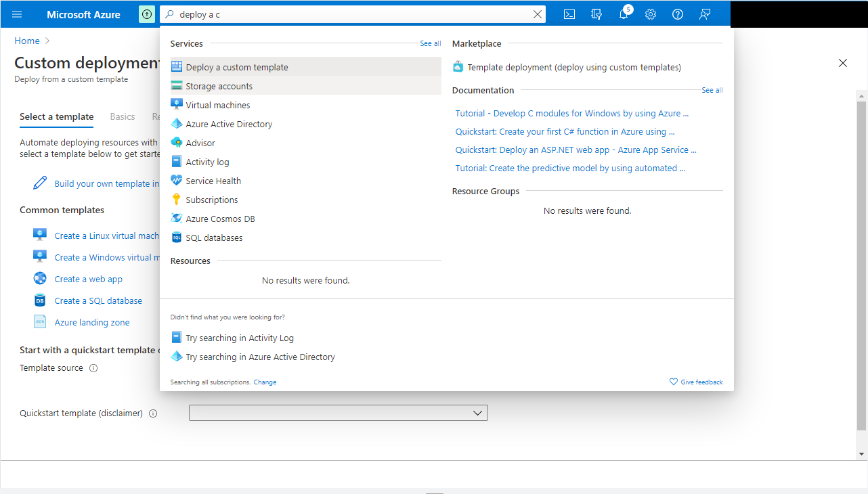The height and width of the screenshot is (494, 868).
Task: Click the Home breadcrumb link
Action: click(27, 41)
